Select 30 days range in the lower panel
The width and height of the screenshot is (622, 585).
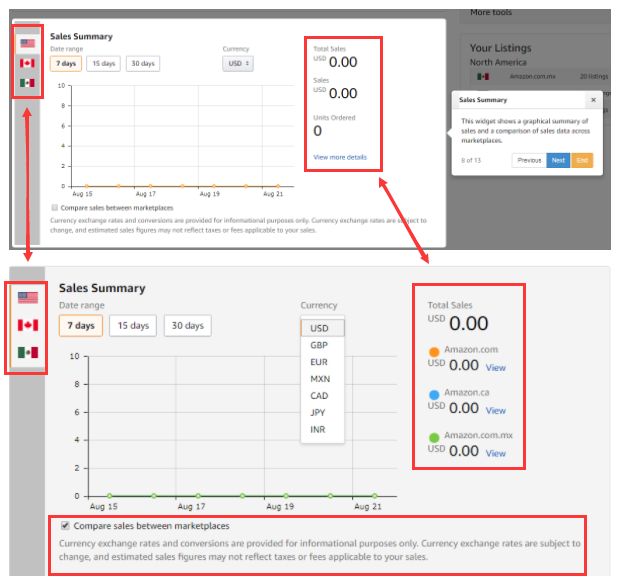click(x=188, y=326)
